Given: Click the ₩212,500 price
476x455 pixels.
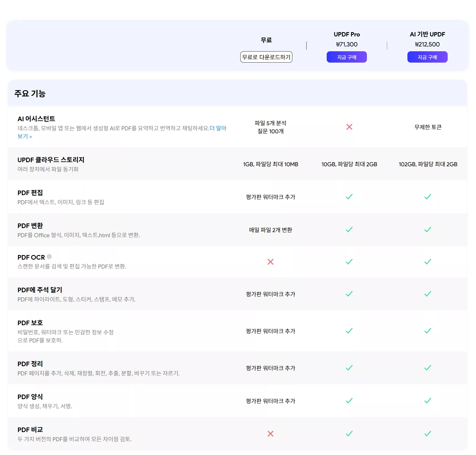Looking at the screenshot, I should click(427, 44).
